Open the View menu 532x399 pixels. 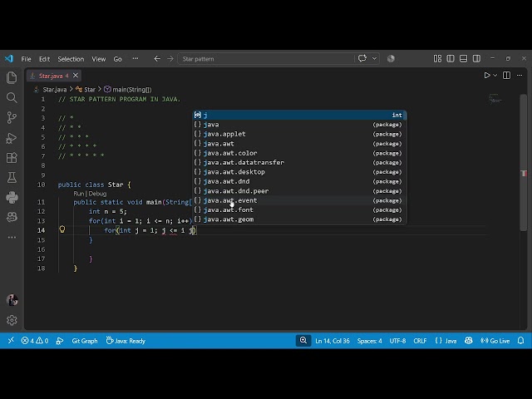point(98,59)
